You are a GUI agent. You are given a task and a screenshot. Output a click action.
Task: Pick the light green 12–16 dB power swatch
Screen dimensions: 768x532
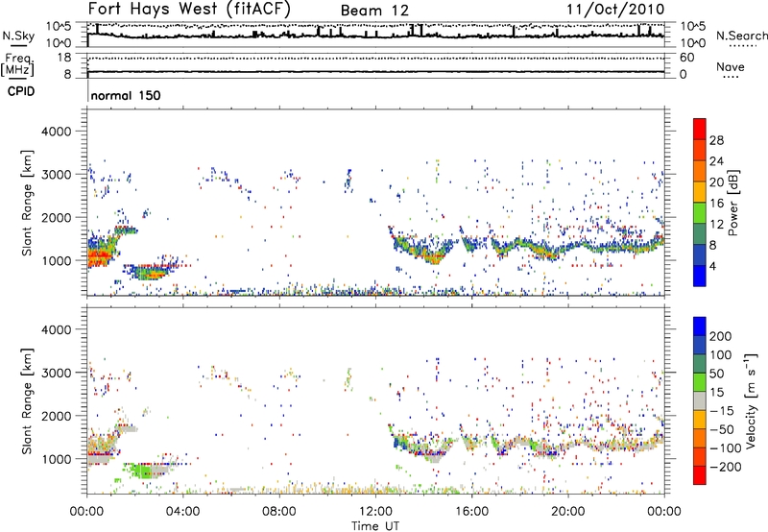click(700, 212)
